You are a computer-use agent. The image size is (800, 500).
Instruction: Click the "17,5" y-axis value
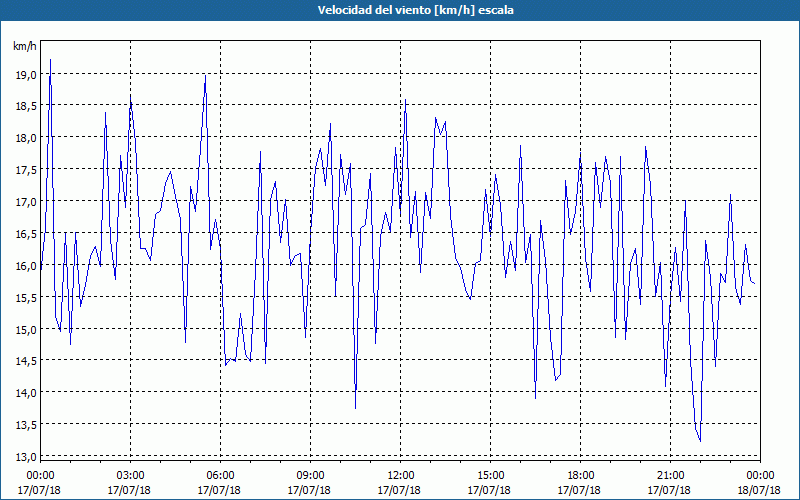[x=27, y=170]
